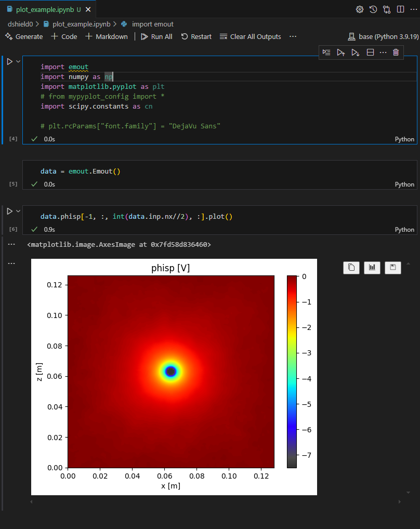This screenshot has width=420, height=529.
Task: Close the plot_example.ipynb tab
Action: (x=88, y=9)
